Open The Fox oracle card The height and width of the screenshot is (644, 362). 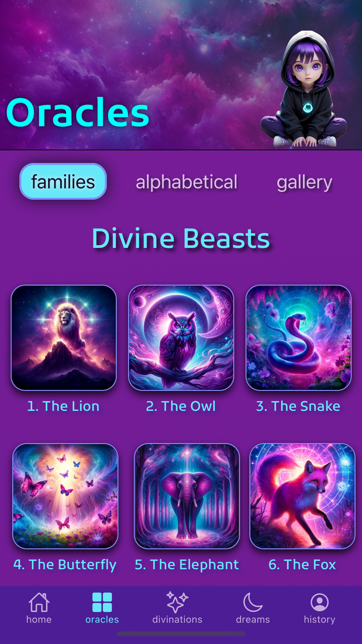pos(303,496)
